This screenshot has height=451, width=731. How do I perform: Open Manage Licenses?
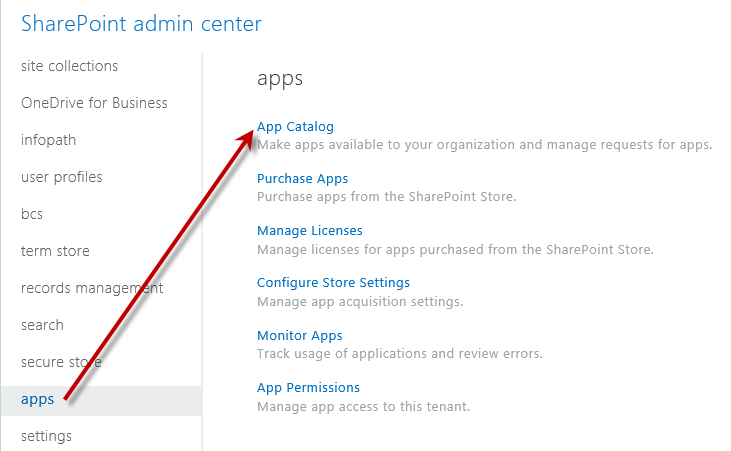click(x=310, y=231)
